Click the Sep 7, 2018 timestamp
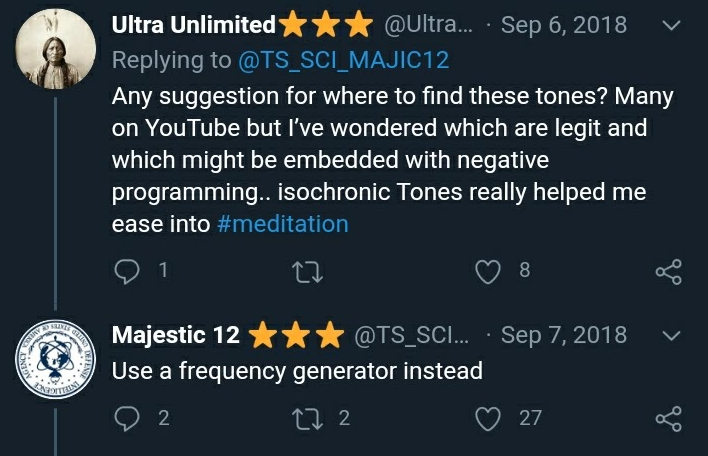This screenshot has height=456, width=708. tap(563, 335)
